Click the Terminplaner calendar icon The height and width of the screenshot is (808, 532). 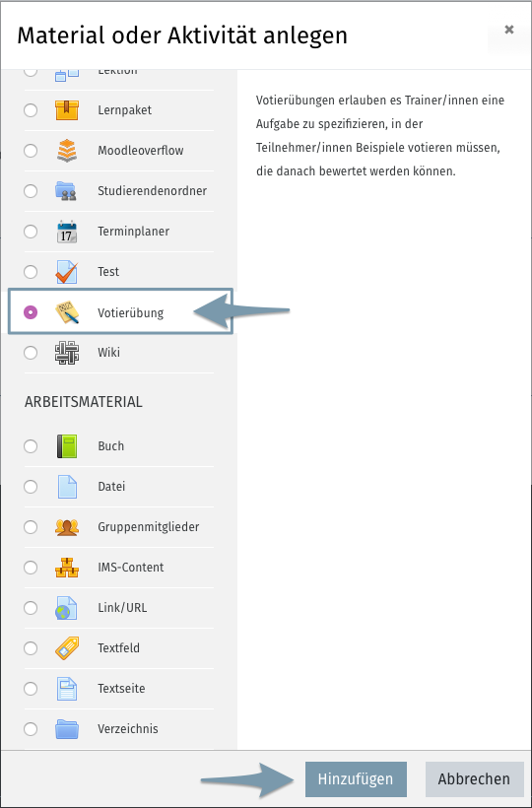[66, 232]
